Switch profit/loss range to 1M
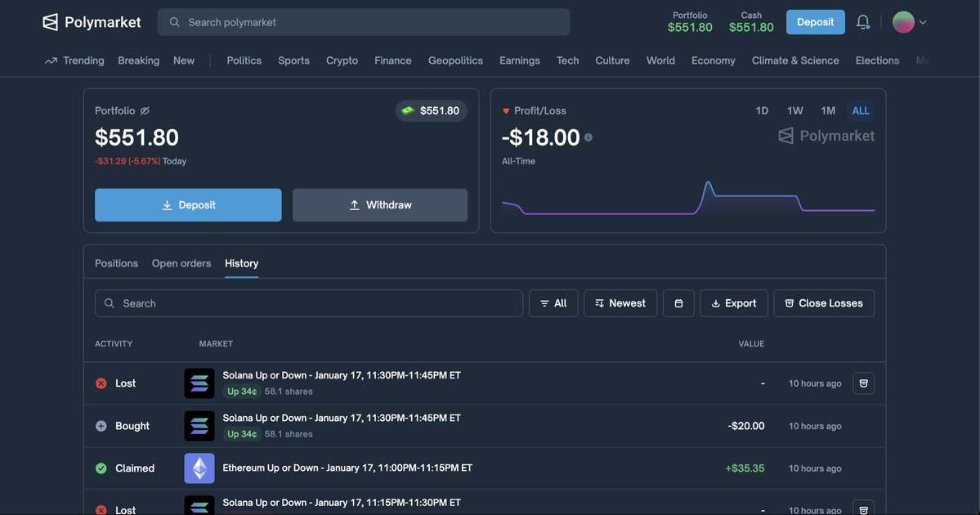Viewport: 980px width, 515px height. (828, 110)
